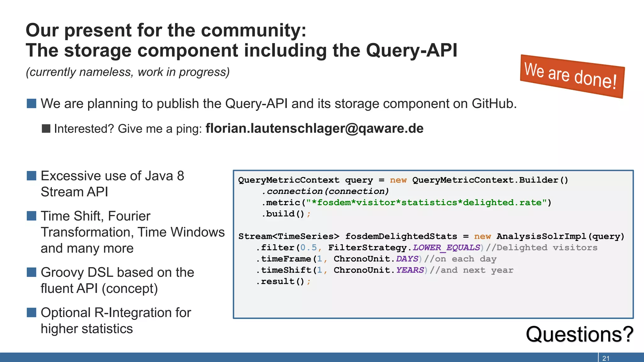The height and width of the screenshot is (362, 644).
Task: Click the email florian.lautenschlager@qaware.de
Action: tap(314, 129)
